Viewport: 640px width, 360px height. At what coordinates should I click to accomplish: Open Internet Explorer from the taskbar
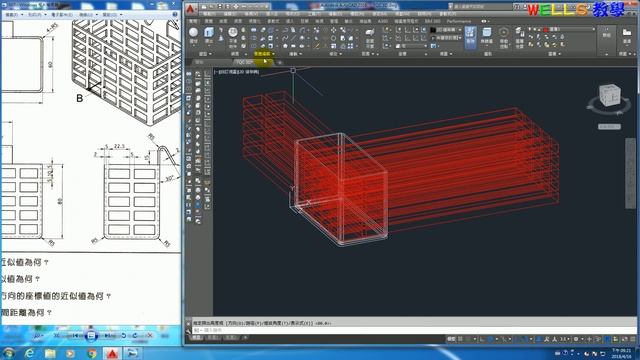[29, 353]
